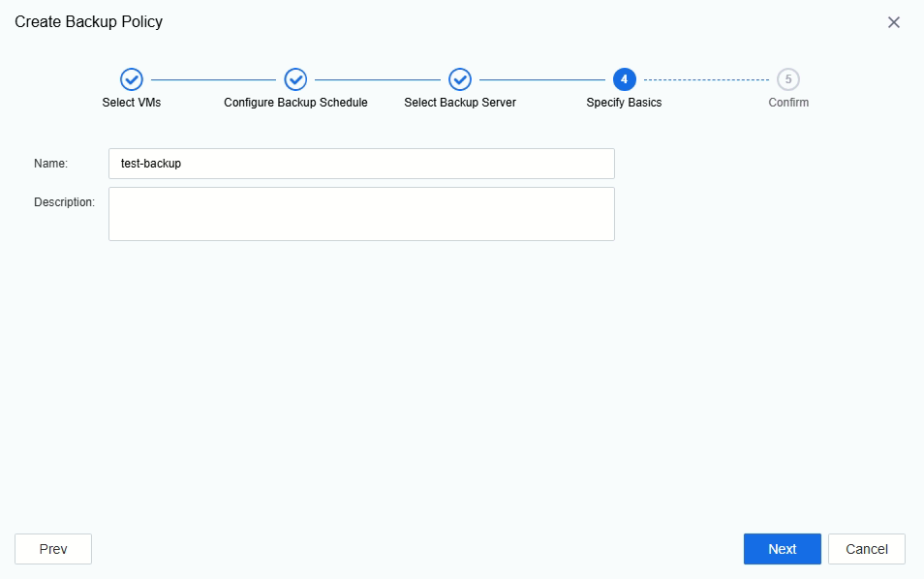Click the Configure Backup Schedule checkmark icon

pyautogui.click(x=295, y=79)
